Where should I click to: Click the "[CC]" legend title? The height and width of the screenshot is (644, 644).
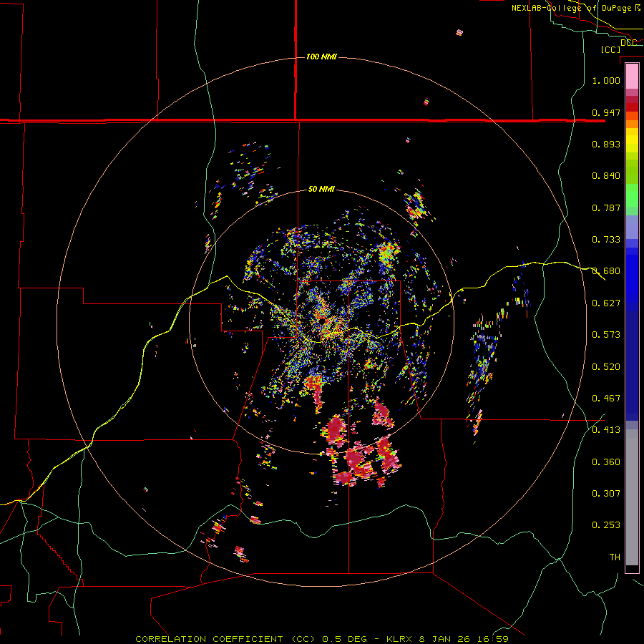(x=610, y=49)
